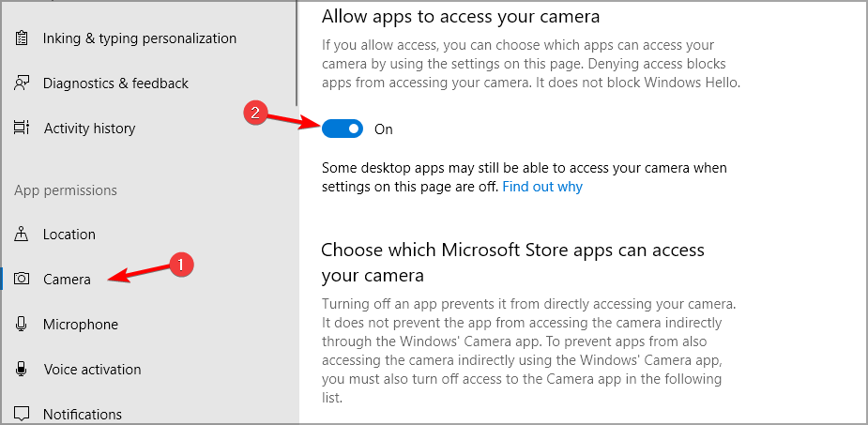
Task: Click the sidebar vertical scrollbar
Action: [297, 53]
